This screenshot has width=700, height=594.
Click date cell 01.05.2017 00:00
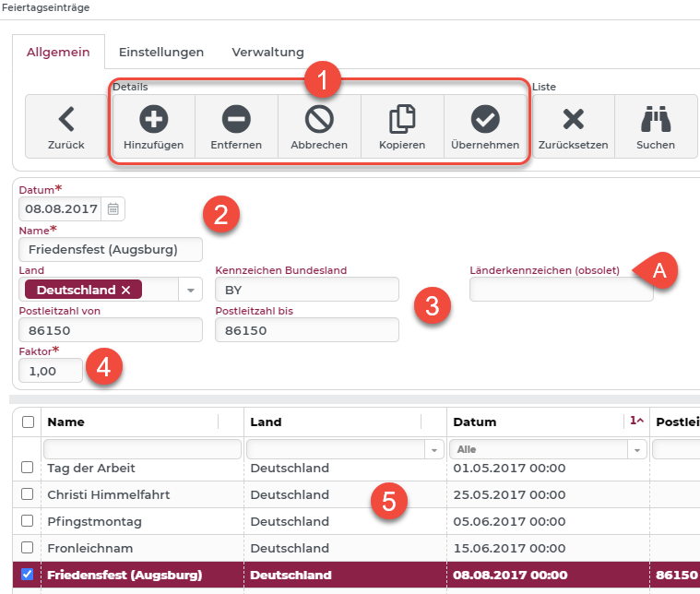[x=509, y=468]
